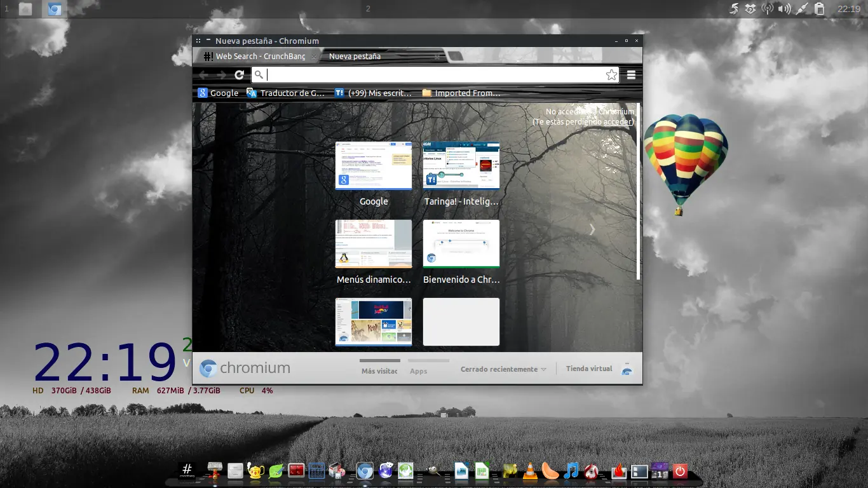Launch the red terminal icon in dock
This screenshot has width=868, height=488.
[x=296, y=471]
